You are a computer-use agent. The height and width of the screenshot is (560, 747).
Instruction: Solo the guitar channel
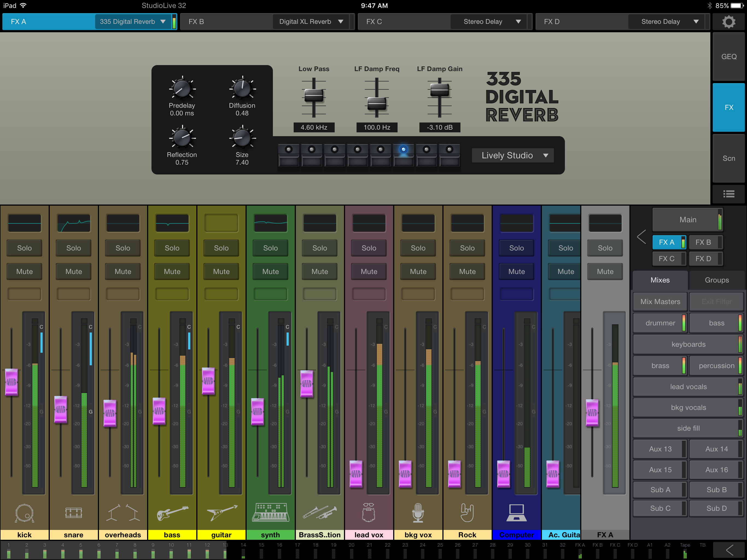point(221,247)
